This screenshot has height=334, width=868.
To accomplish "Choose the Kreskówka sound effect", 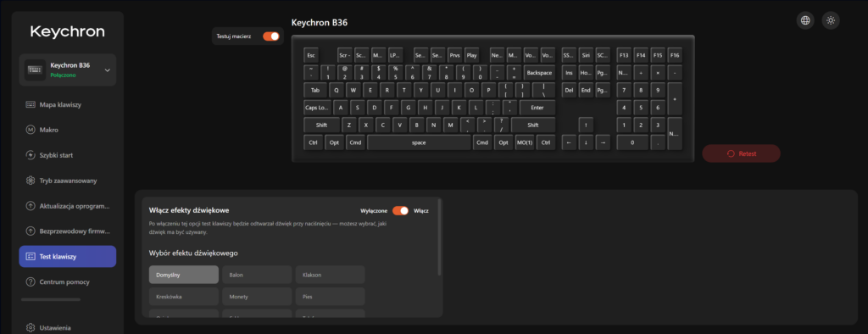I will pos(184,297).
